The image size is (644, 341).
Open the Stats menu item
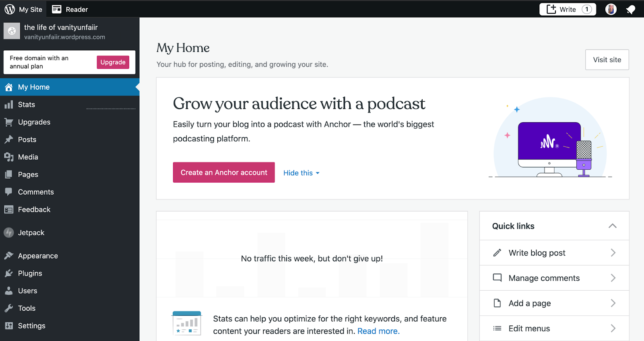click(70, 105)
